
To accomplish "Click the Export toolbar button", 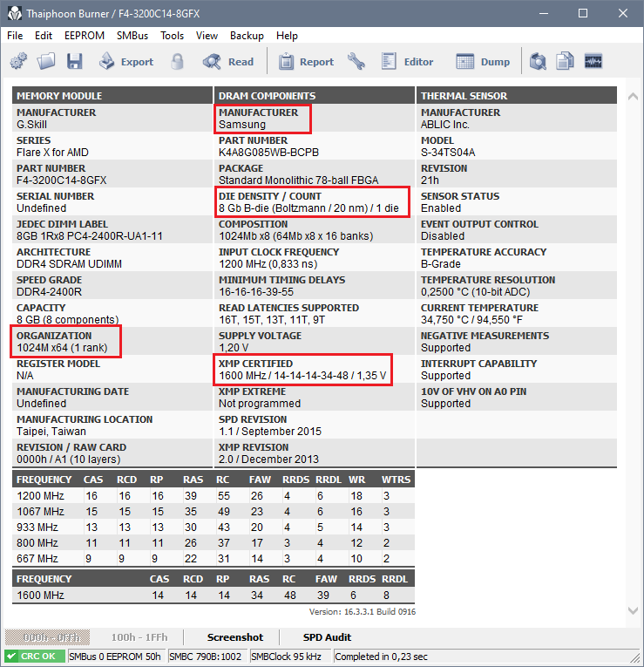I will coord(126,62).
